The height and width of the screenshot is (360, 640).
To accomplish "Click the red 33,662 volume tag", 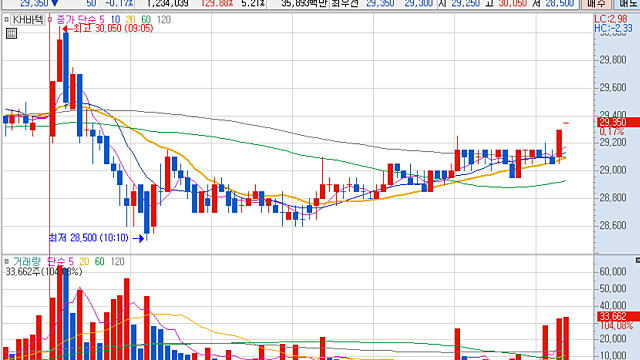I will pyautogui.click(x=618, y=316).
